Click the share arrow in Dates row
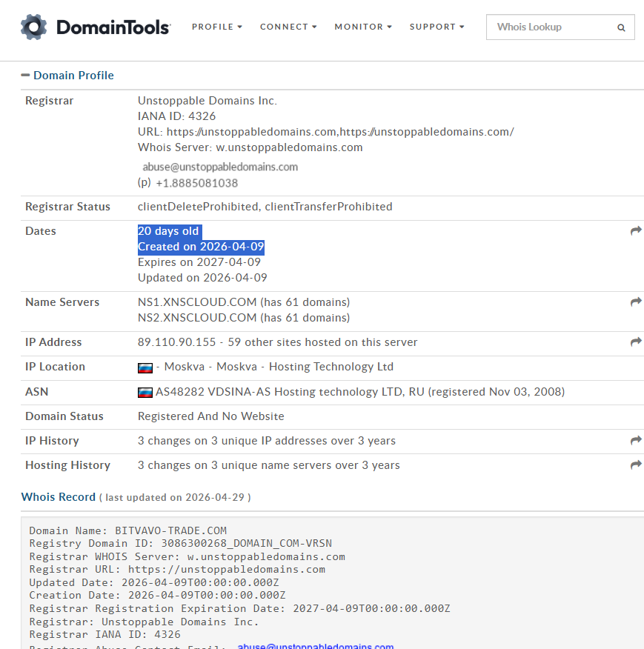 636,231
